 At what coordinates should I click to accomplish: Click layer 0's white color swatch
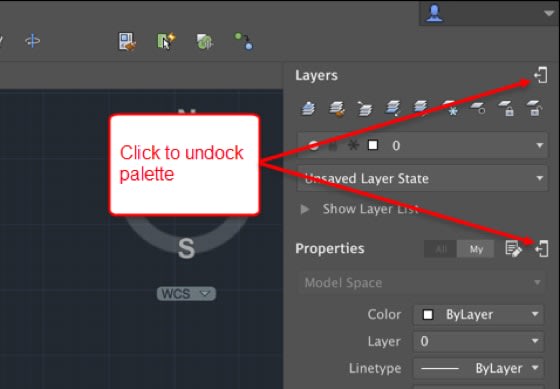373,145
